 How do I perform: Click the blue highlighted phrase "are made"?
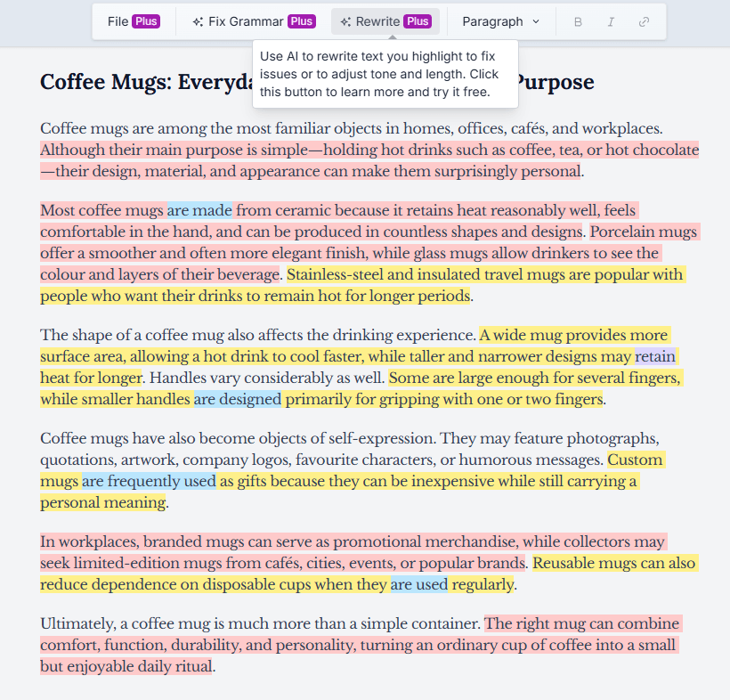[x=199, y=210]
